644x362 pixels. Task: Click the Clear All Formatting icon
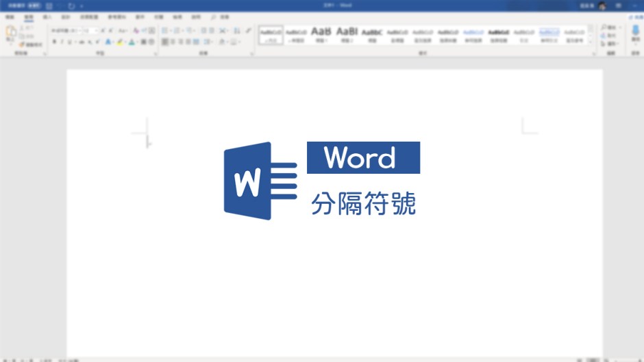coord(136,31)
